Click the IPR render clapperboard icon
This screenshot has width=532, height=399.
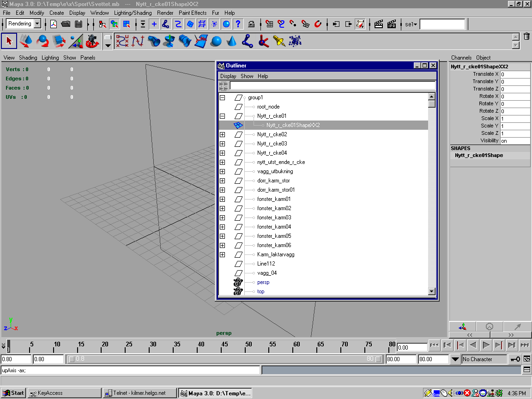point(392,24)
